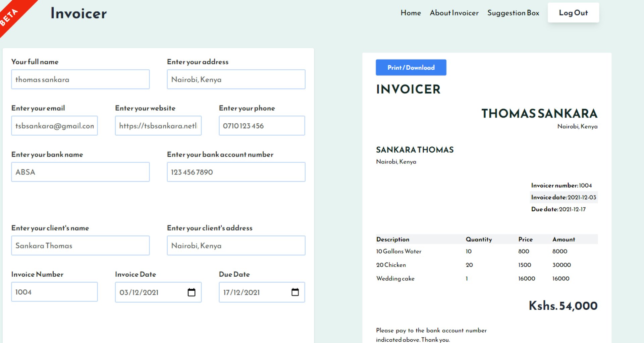644x343 pixels.
Task: Select the full name field
Action: click(80, 79)
